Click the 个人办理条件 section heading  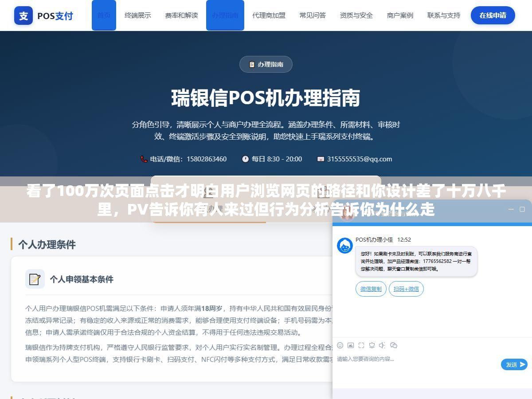click(x=47, y=244)
